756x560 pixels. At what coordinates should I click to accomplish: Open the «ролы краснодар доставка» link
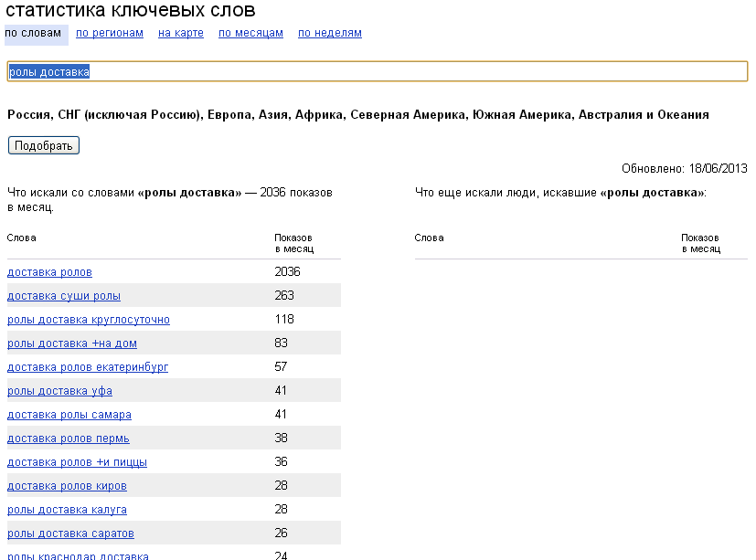coord(78,555)
